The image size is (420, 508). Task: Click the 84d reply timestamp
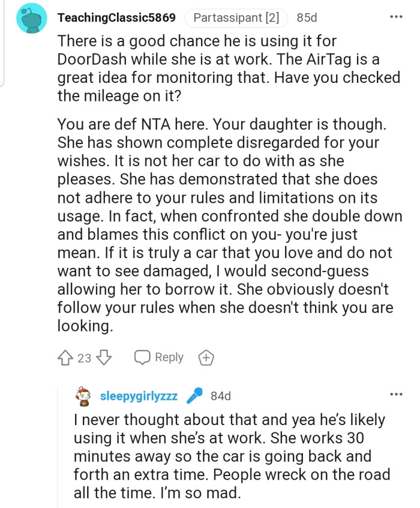[221, 396]
